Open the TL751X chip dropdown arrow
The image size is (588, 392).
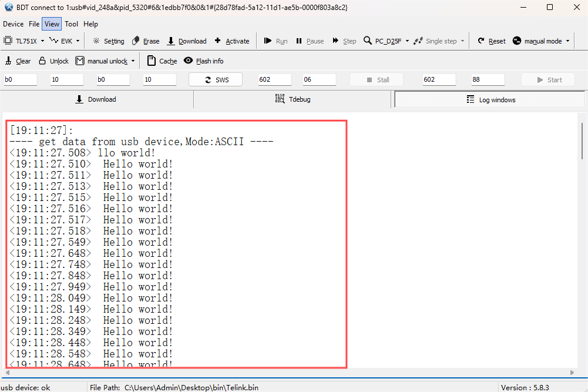pos(42,41)
